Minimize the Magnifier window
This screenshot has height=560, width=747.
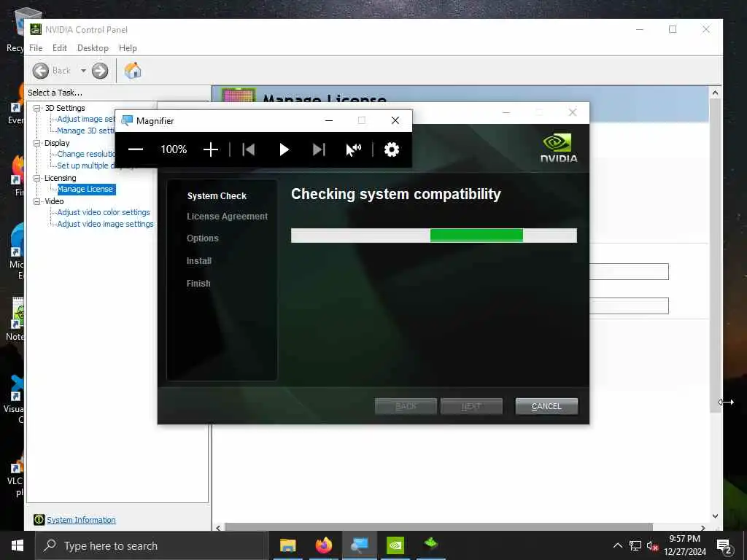click(x=329, y=120)
